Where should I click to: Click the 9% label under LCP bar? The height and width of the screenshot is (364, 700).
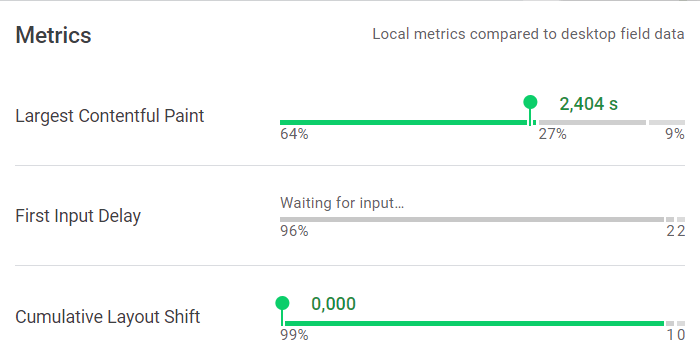point(675,134)
